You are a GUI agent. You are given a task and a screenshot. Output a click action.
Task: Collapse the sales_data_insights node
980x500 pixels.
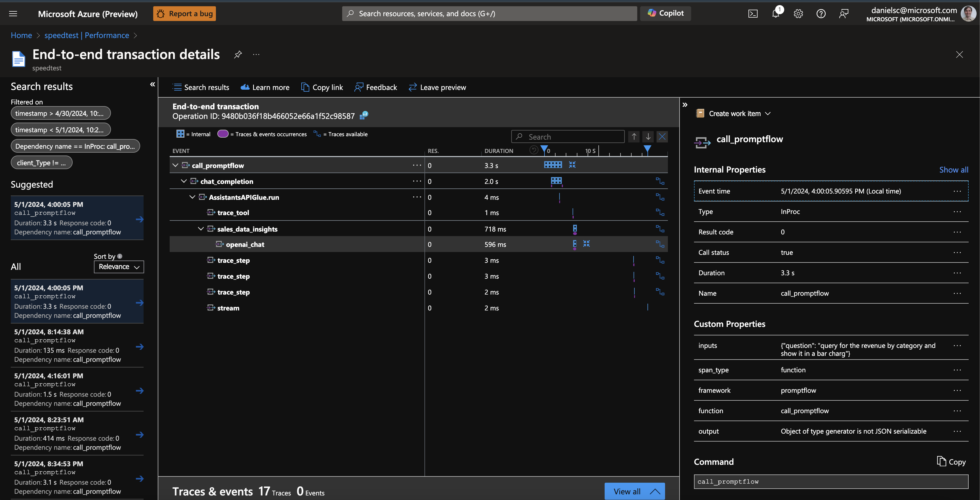click(x=201, y=229)
